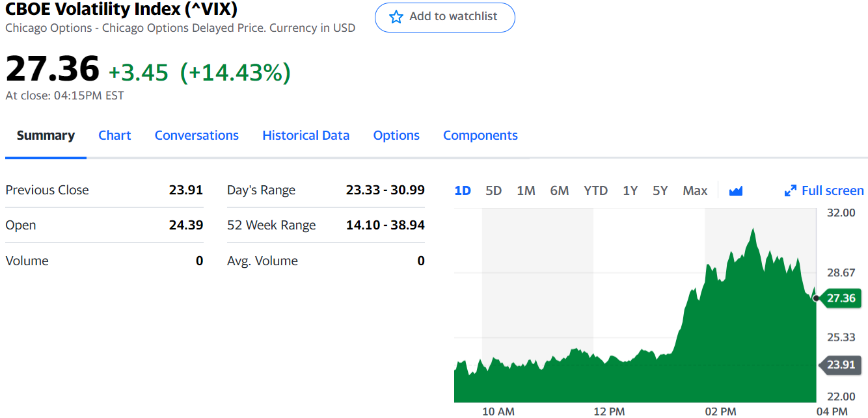Viewport: 868px width, 418px height.
Task: Click the At close: 04:15PM EST text
Action: click(64, 96)
